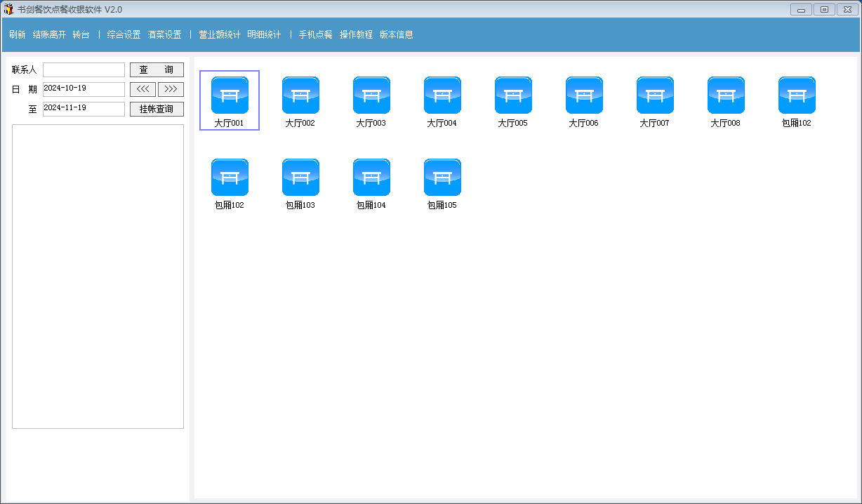This screenshot has height=504, width=862.
Task: Click the >>> next date button
Action: click(x=171, y=89)
